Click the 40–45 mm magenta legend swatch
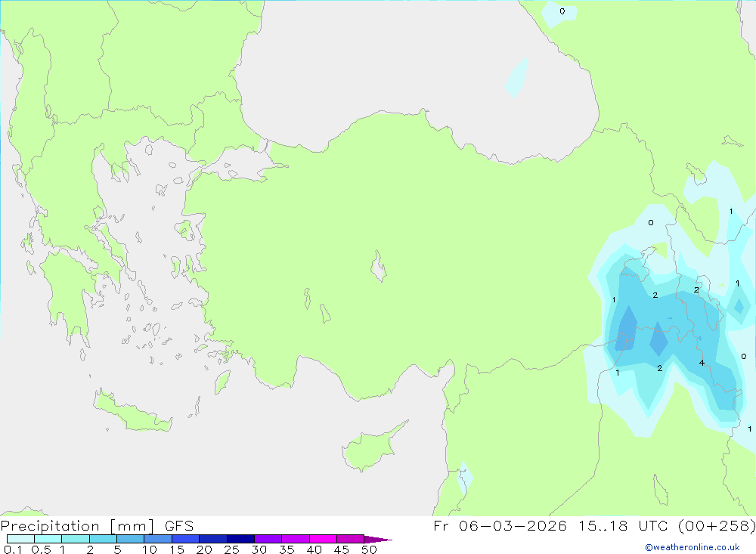This screenshot has width=756, height=554. (323, 539)
